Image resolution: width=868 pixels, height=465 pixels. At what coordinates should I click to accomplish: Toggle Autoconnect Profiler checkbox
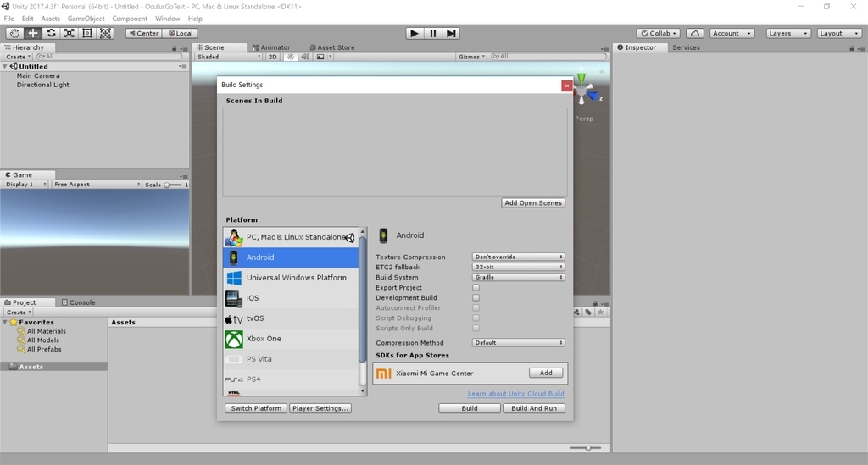476,308
